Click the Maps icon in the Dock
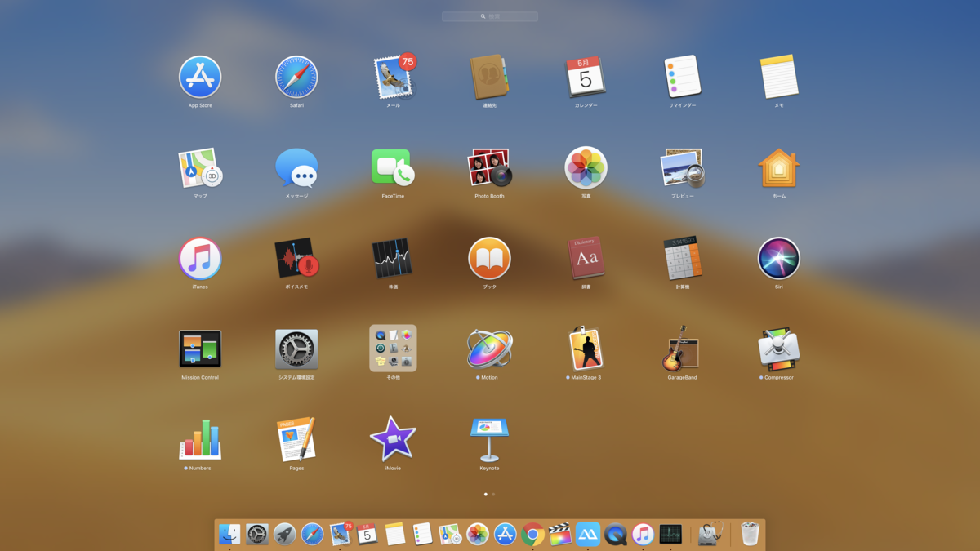The image size is (980, 551). pos(450,534)
